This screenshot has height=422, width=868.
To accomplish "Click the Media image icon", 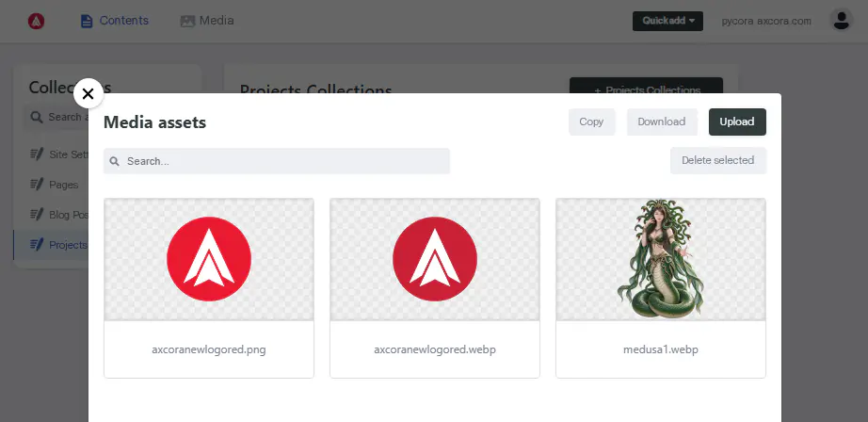I will pos(187,21).
